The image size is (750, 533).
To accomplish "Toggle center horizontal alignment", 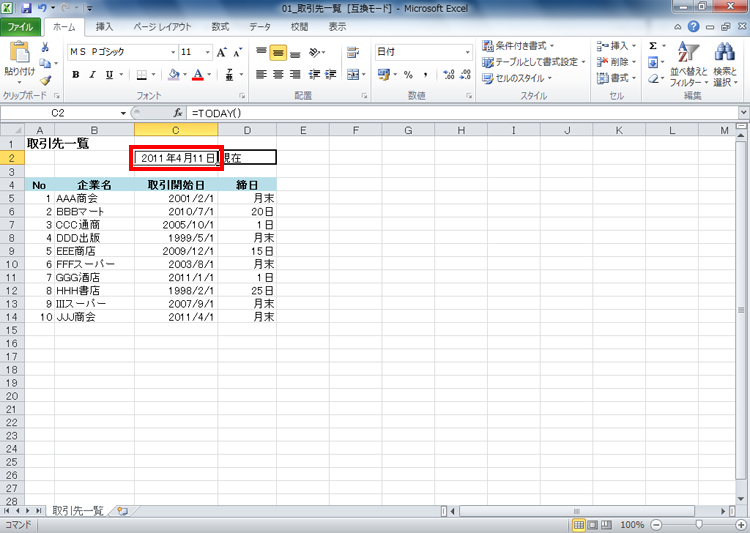I will click(x=278, y=75).
